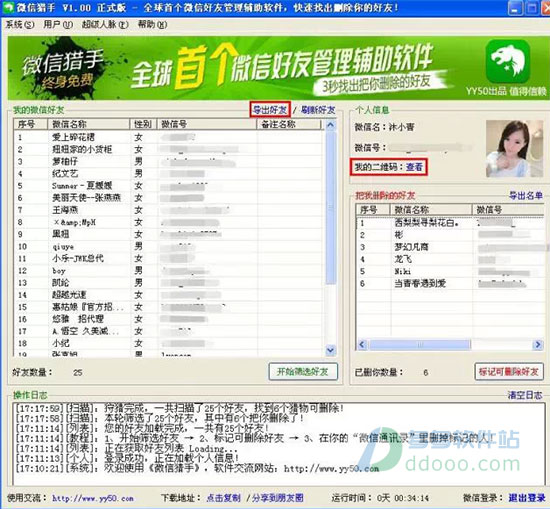Select friend row 小乐-JWK总代
The height and width of the screenshot is (509, 550).
point(168,258)
